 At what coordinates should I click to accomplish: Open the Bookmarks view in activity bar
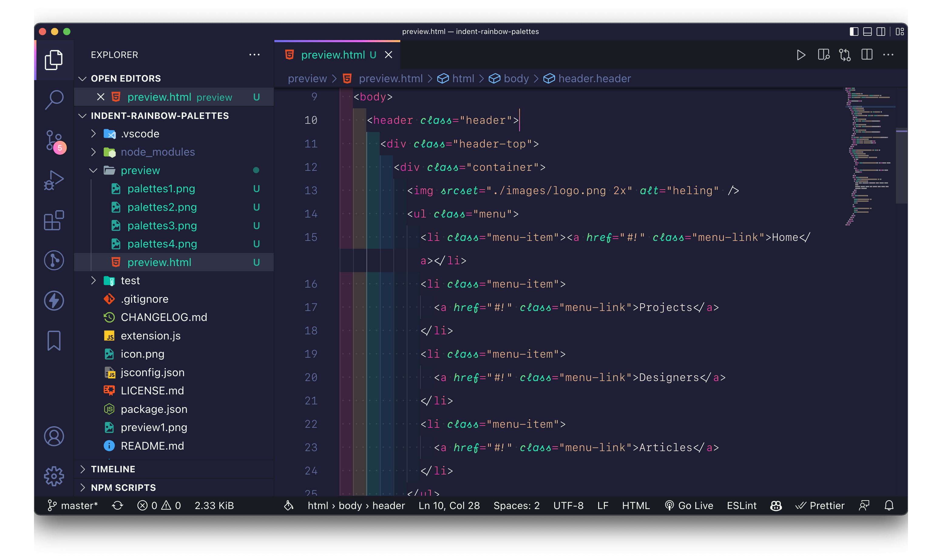tap(54, 340)
